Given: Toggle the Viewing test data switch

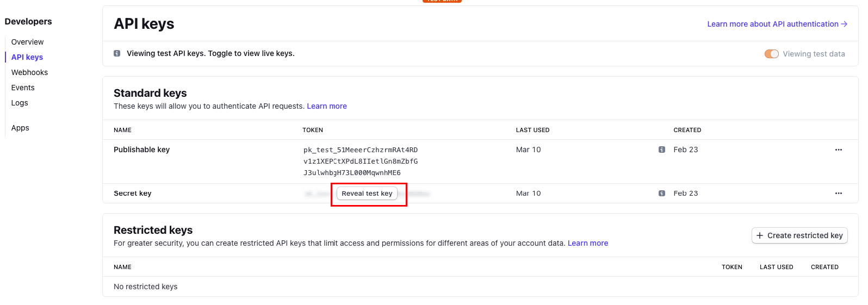Looking at the screenshot, I should pyautogui.click(x=771, y=54).
